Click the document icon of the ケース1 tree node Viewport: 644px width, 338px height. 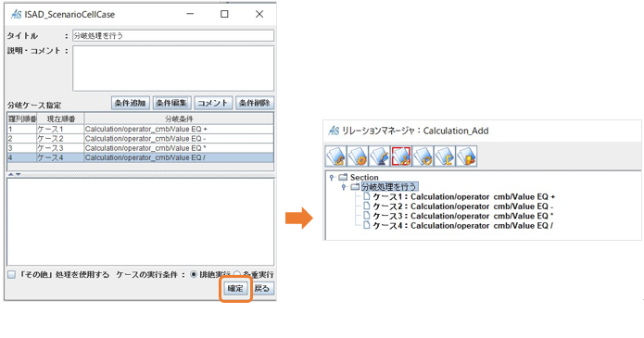366,196
